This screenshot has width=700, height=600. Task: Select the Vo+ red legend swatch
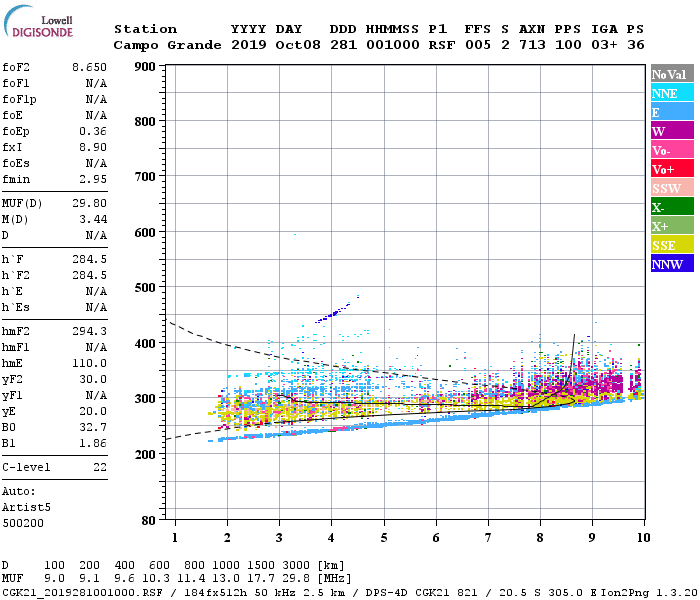672,169
